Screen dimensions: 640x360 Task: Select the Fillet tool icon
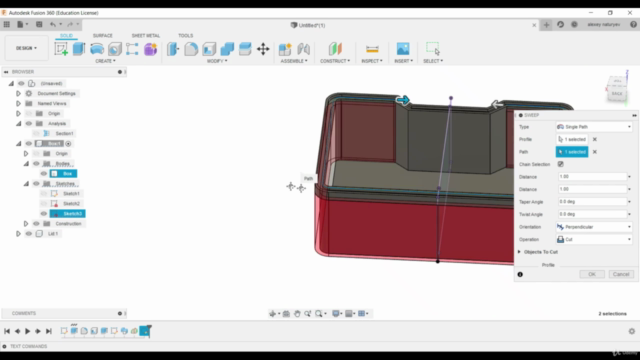(x=191, y=49)
